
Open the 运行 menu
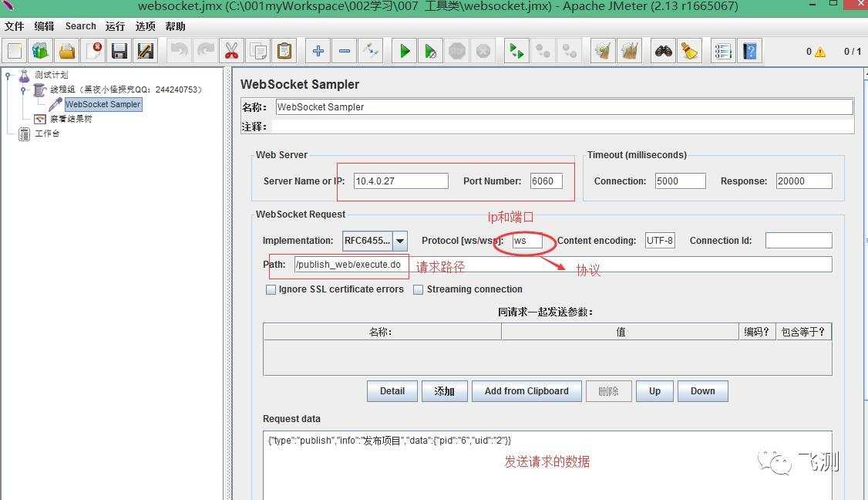click(x=115, y=26)
